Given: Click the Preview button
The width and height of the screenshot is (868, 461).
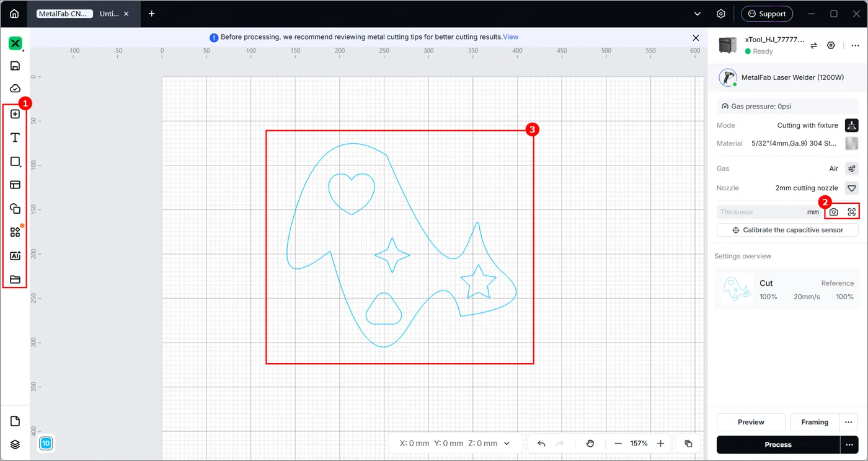Looking at the screenshot, I should tap(751, 422).
